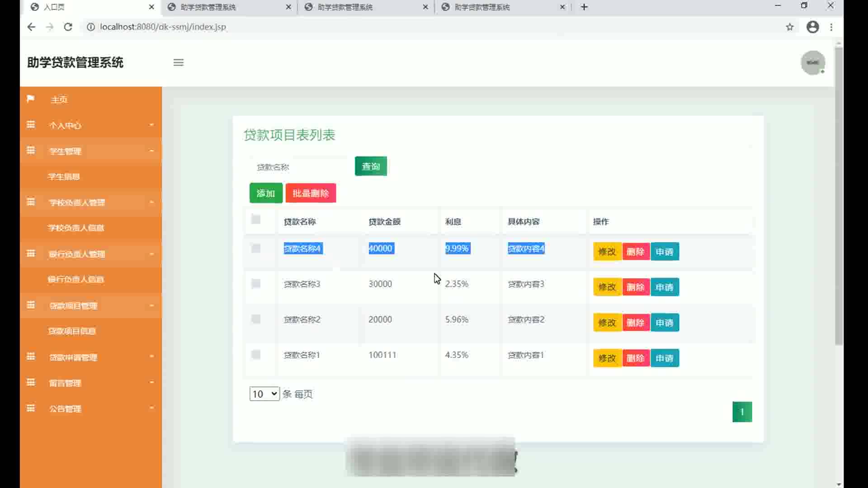Open 贷款项目信息 in the sidebar

point(72,331)
